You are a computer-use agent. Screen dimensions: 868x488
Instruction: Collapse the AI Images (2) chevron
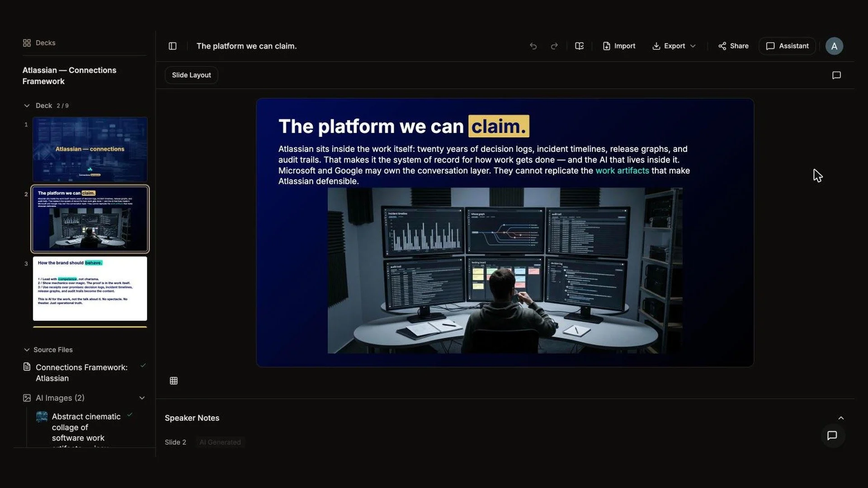(x=142, y=398)
